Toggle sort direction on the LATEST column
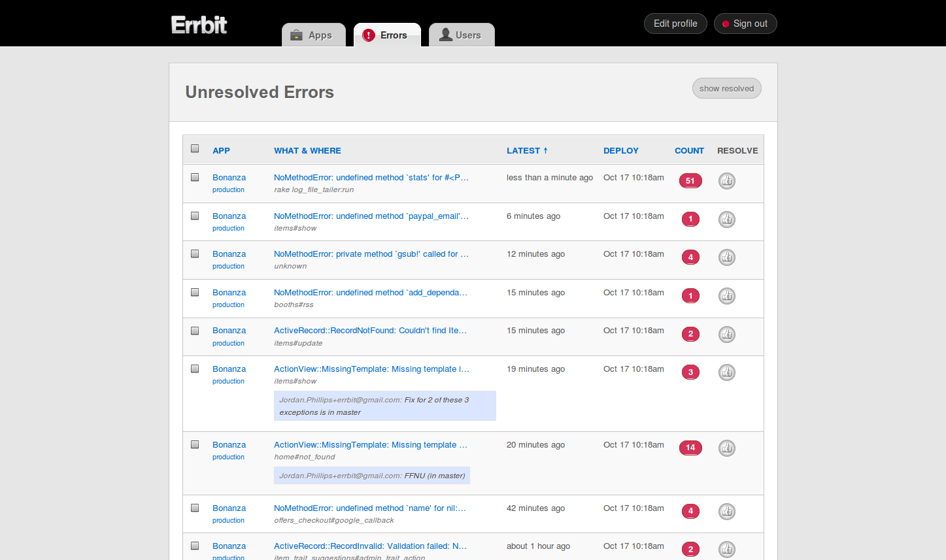Image resolution: width=946 pixels, height=560 pixels. (527, 150)
